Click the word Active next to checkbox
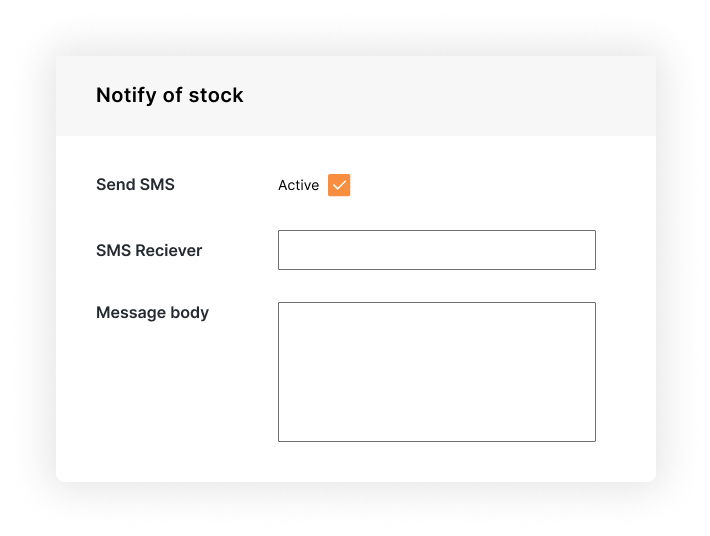The height and width of the screenshot is (536, 710). (x=298, y=185)
